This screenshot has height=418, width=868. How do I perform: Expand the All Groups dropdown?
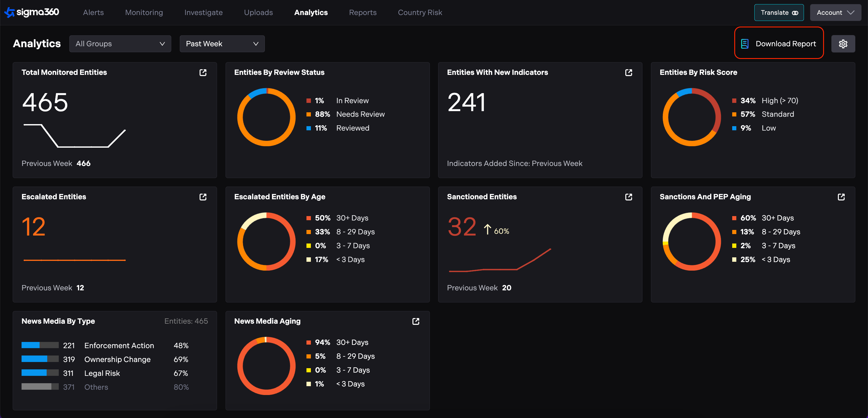pyautogui.click(x=120, y=44)
